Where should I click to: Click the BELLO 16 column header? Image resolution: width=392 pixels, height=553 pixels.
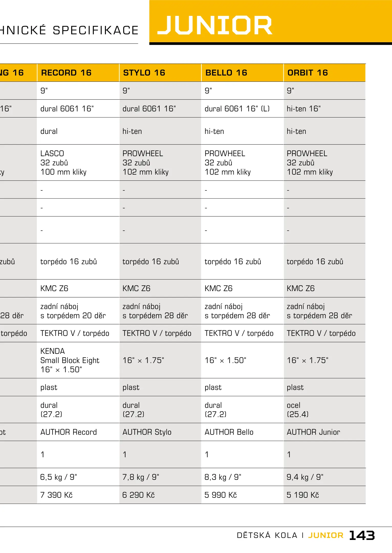coord(226,73)
